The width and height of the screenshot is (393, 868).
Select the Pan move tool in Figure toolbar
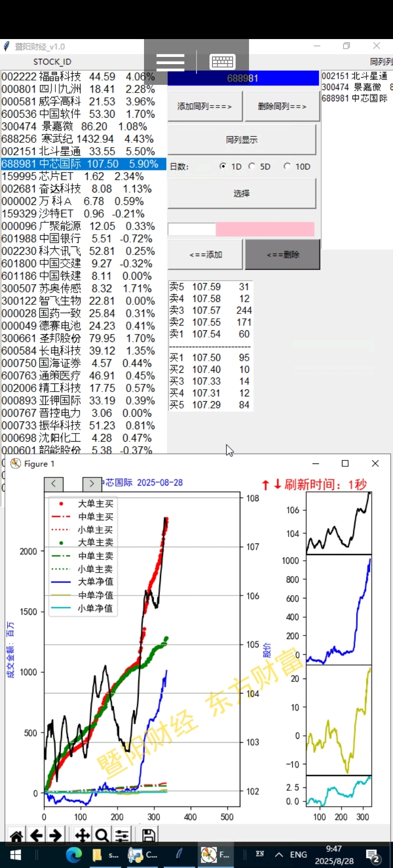[82, 836]
